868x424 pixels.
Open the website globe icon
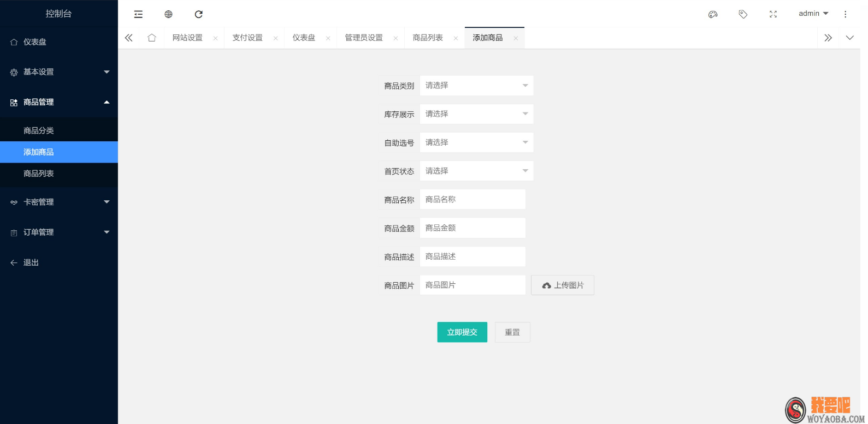[x=168, y=14]
